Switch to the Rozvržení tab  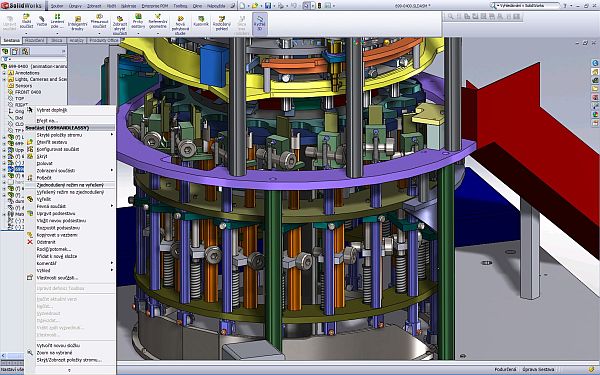click(34, 40)
